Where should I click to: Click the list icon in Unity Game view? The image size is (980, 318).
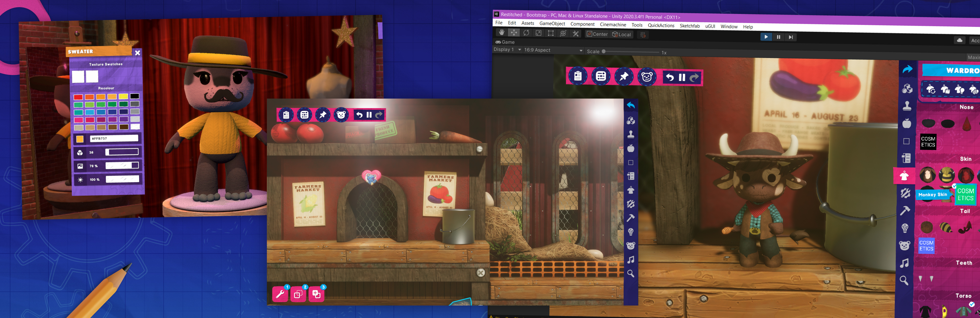click(601, 77)
